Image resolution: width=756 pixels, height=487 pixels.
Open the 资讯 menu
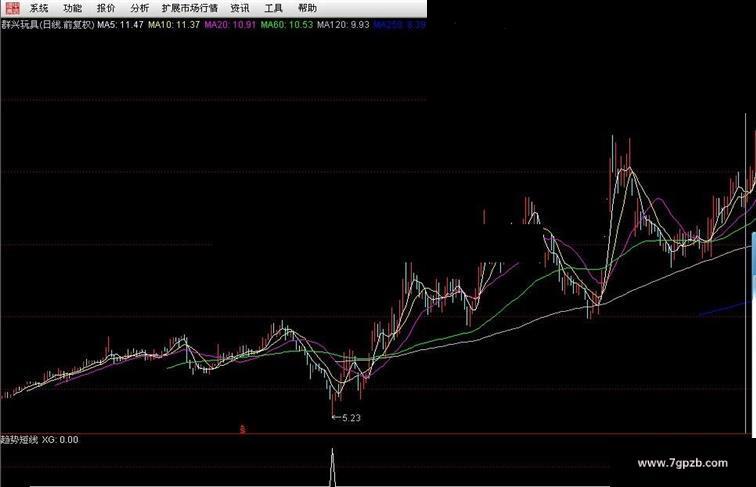[x=240, y=8]
